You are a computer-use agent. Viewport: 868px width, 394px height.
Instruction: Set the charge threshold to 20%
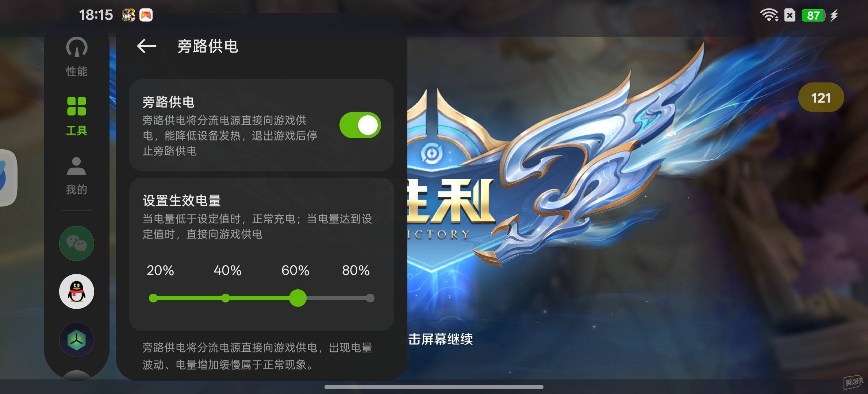click(153, 298)
